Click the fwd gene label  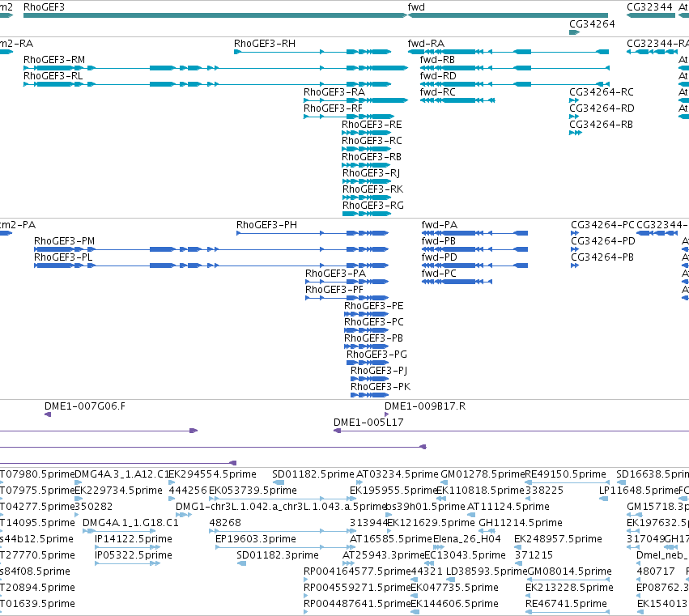tap(416, 7)
